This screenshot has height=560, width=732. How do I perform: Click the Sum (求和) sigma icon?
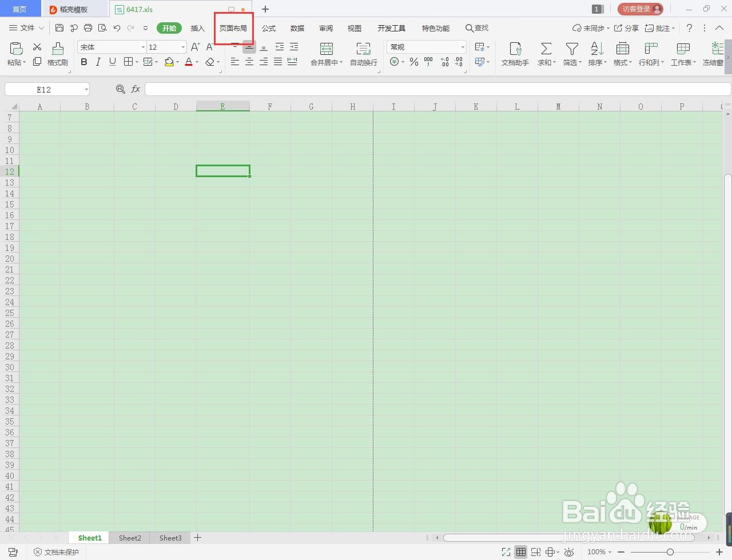point(546,49)
